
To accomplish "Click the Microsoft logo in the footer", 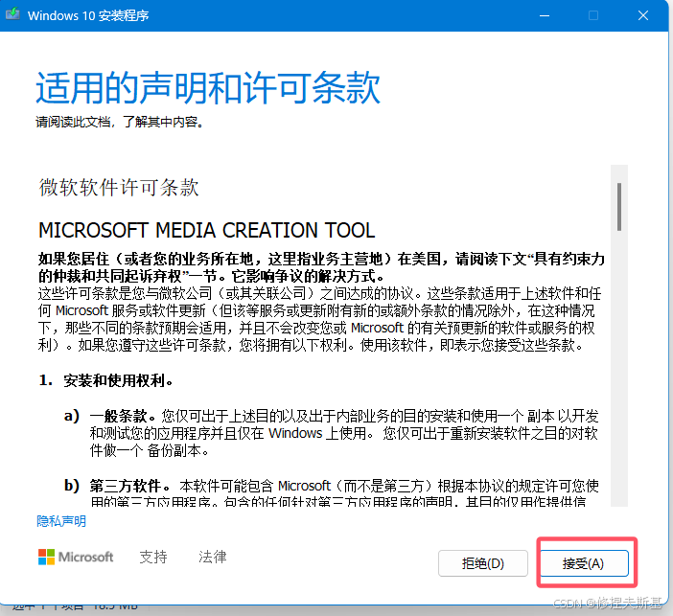I will coord(76,557).
